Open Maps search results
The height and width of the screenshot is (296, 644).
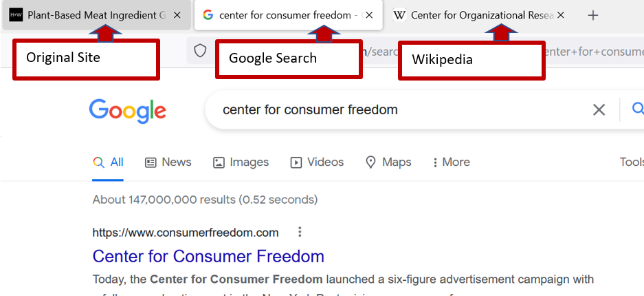pos(388,162)
